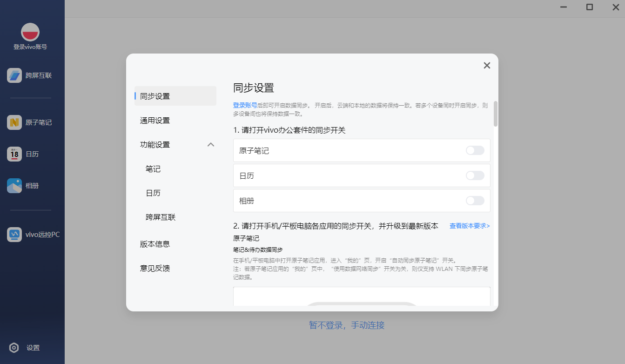Click 暂不登录，手动连接 link

pyautogui.click(x=347, y=325)
